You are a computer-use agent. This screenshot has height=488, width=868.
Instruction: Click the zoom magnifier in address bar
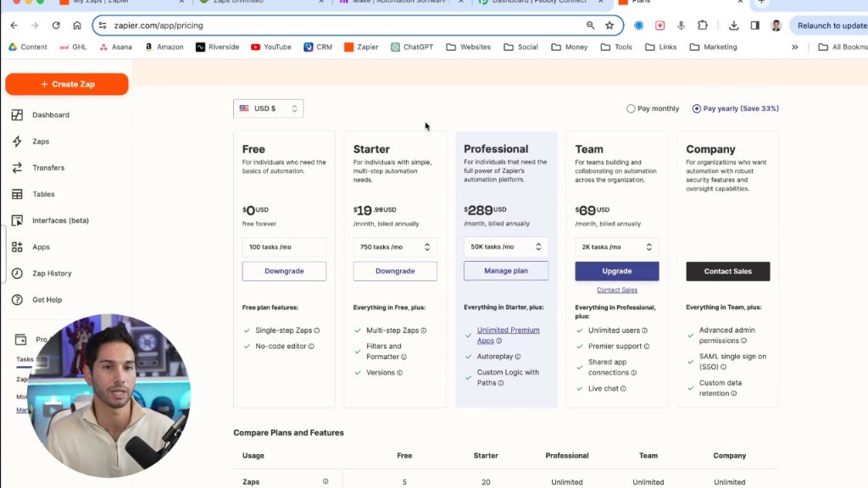coord(591,25)
